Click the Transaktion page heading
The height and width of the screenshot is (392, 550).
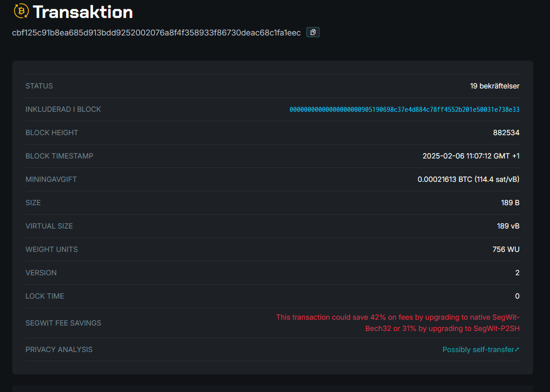click(x=83, y=12)
